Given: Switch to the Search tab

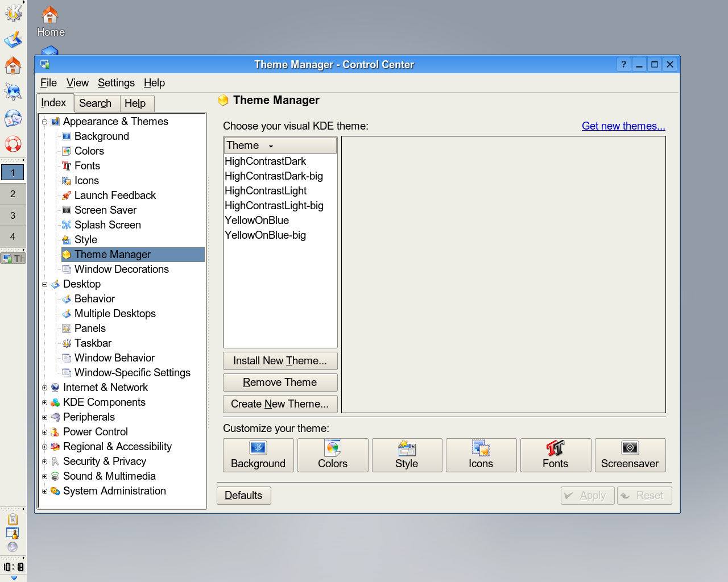Looking at the screenshot, I should 96,103.
